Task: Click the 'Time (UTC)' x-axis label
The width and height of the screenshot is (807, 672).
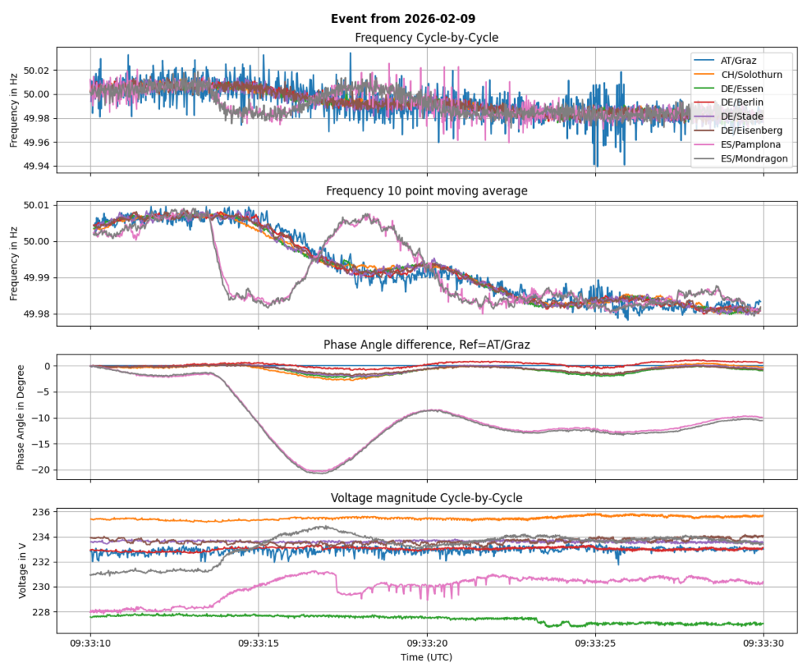Action: click(x=426, y=657)
